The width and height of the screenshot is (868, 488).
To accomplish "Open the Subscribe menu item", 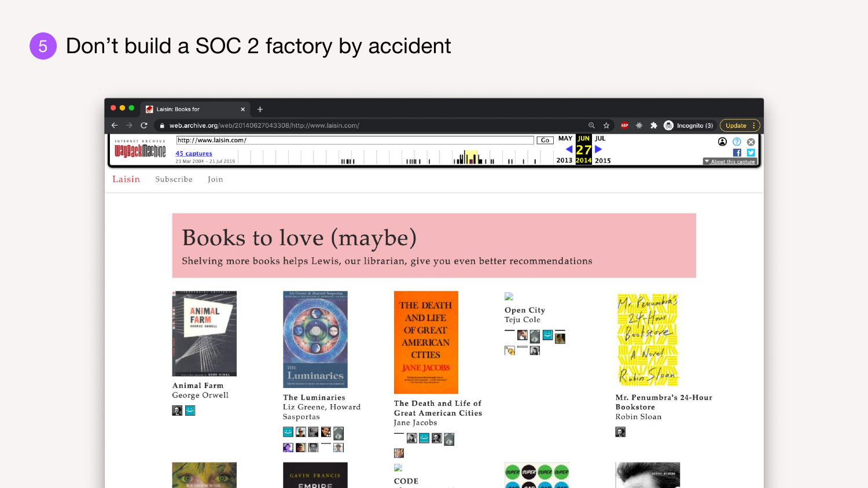I will coord(174,179).
